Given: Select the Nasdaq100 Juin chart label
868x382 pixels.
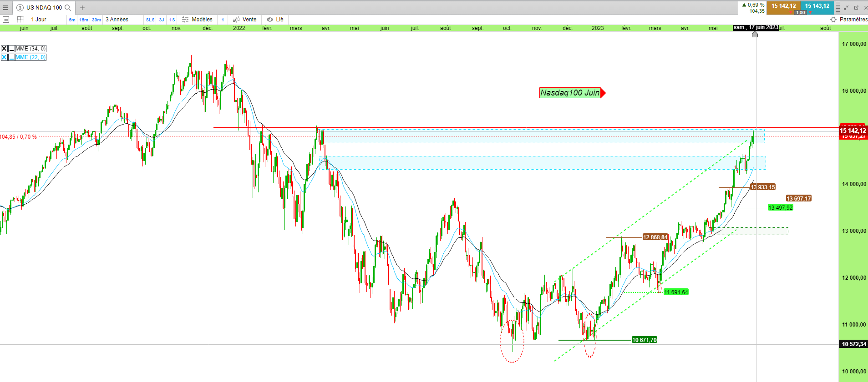Looking at the screenshot, I should [x=570, y=93].
